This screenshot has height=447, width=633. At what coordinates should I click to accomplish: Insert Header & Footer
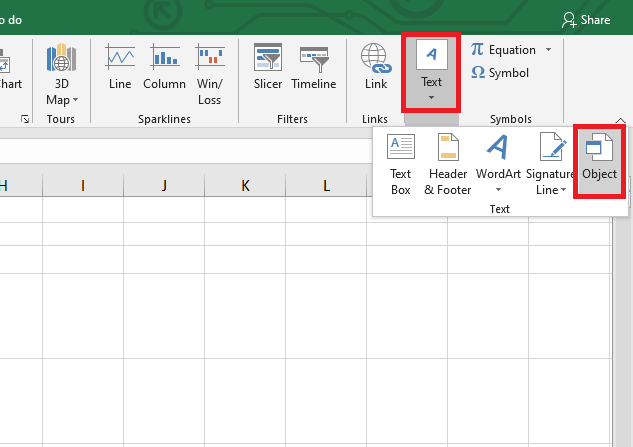click(448, 164)
